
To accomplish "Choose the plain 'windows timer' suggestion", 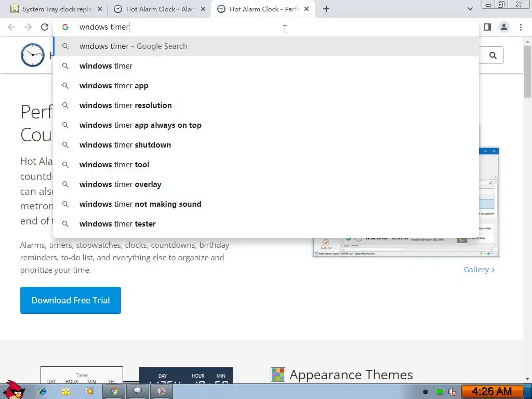I will coord(267,66).
